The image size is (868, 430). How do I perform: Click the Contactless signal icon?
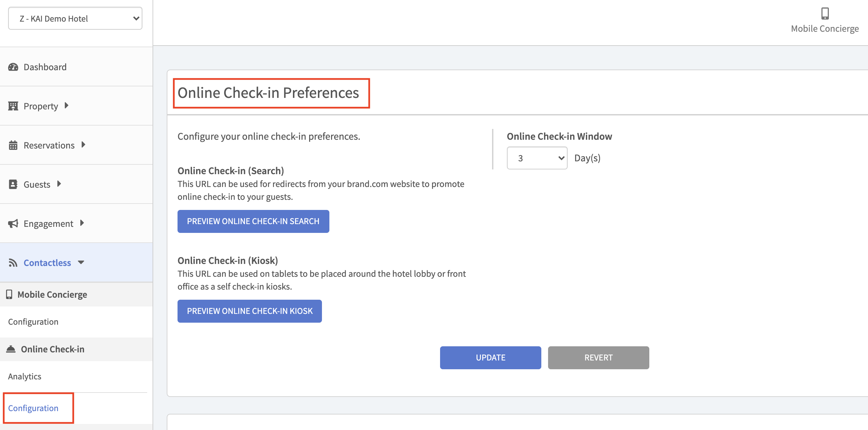[x=13, y=263]
